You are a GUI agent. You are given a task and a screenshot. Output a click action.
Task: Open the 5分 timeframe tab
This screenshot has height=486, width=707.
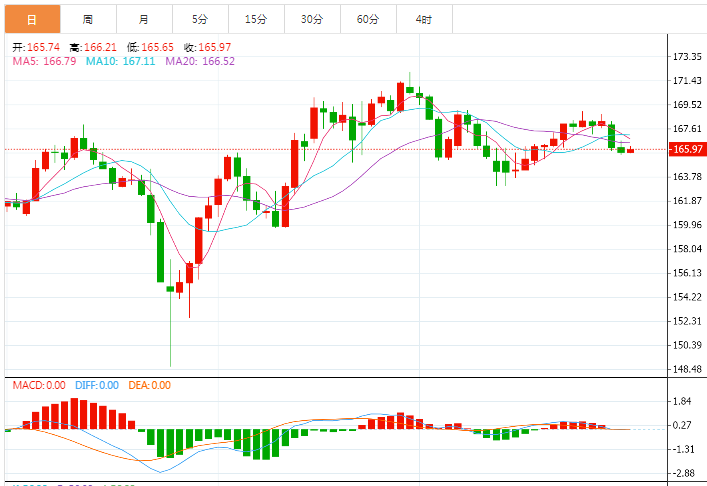click(x=200, y=19)
